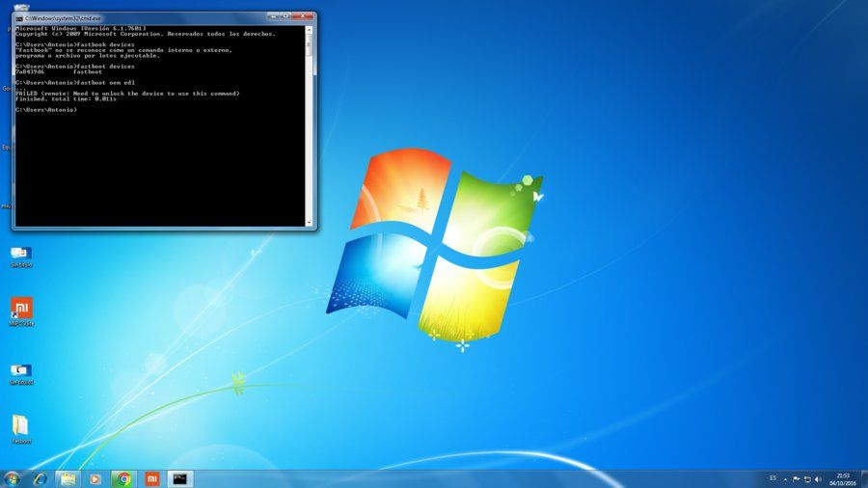Select the image file icon above the Mi shortcut
The image size is (868, 488).
pos(21,257)
